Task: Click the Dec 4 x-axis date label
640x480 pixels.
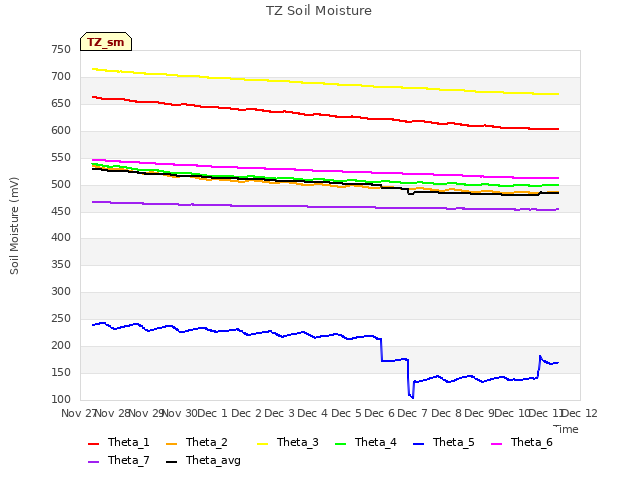Action: (x=312, y=413)
